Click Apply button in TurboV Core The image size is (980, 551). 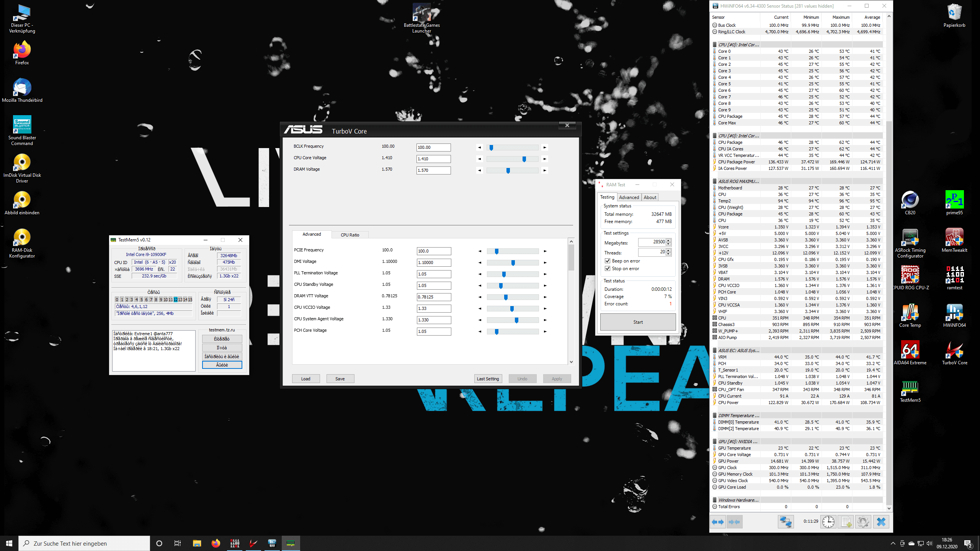tap(557, 378)
